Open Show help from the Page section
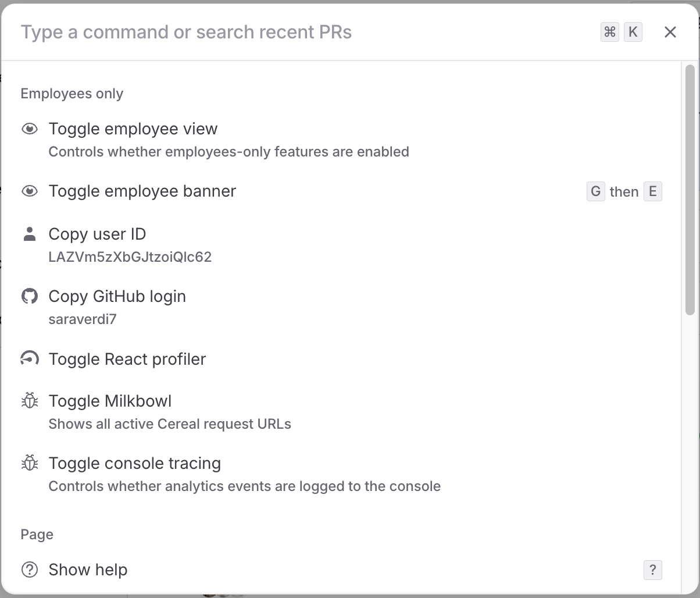 pyautogui.click(x=88, y=569)
